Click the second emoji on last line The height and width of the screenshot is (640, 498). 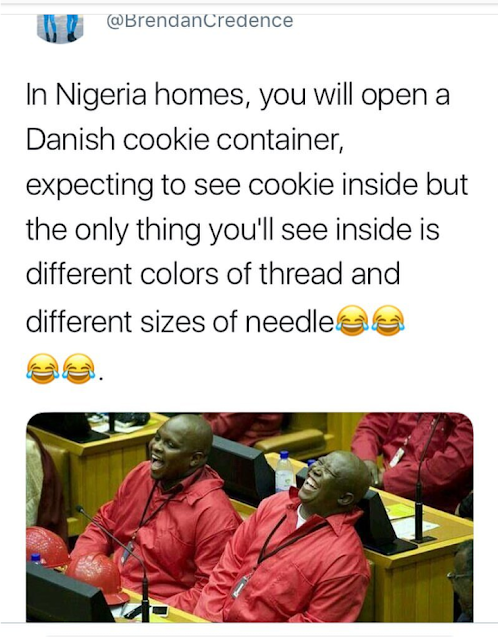pyautogui.click(x=78, y=369)
